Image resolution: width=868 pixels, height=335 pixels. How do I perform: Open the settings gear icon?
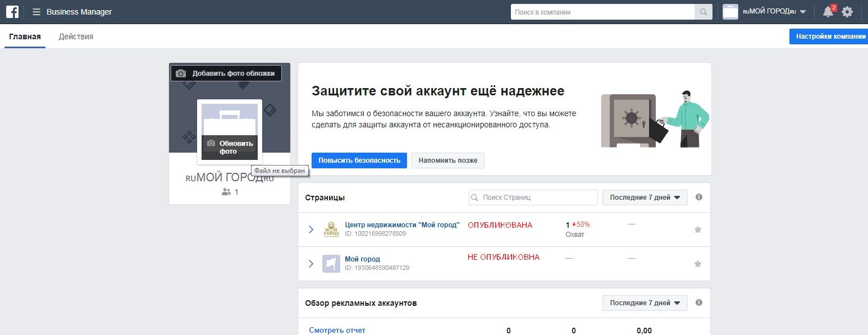point(847,12)
